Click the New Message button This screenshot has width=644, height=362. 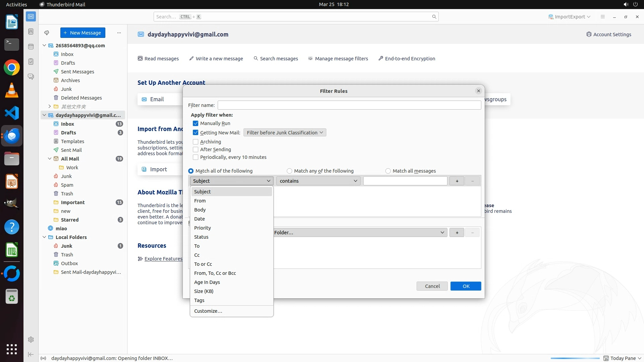[83, 33]
